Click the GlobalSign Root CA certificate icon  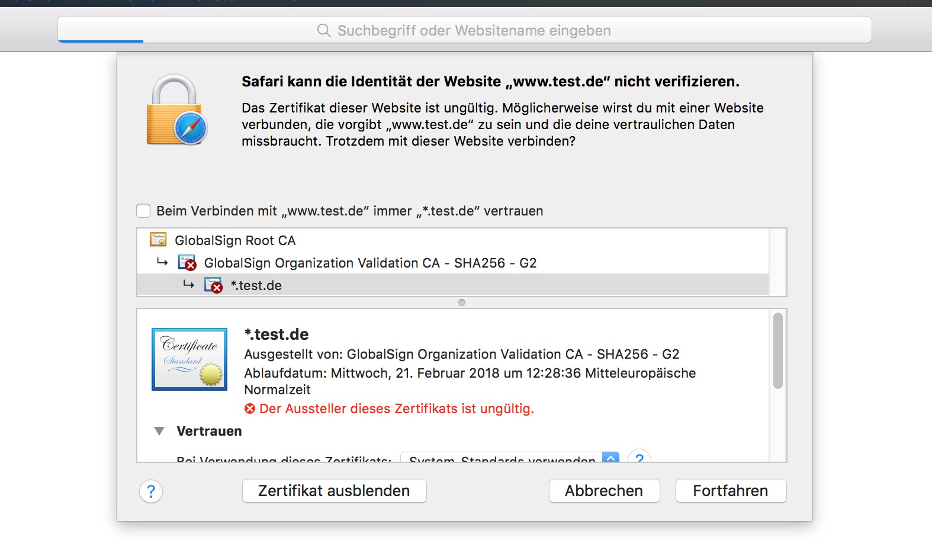pos(158,240)
